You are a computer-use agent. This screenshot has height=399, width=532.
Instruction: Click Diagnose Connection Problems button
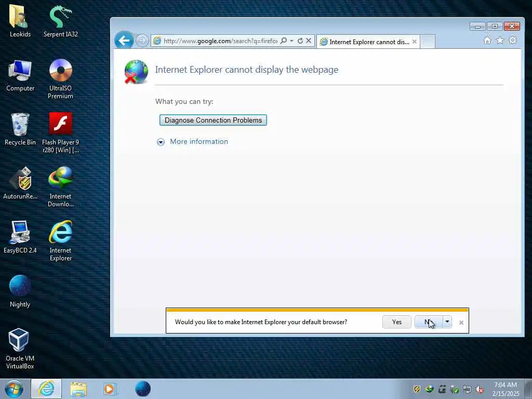click(213, 120)
